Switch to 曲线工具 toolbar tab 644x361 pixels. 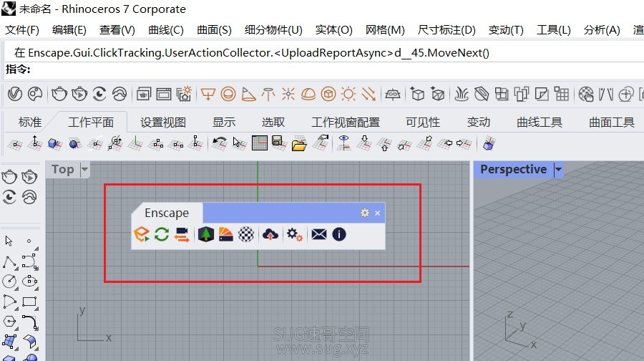coord(540,122)
